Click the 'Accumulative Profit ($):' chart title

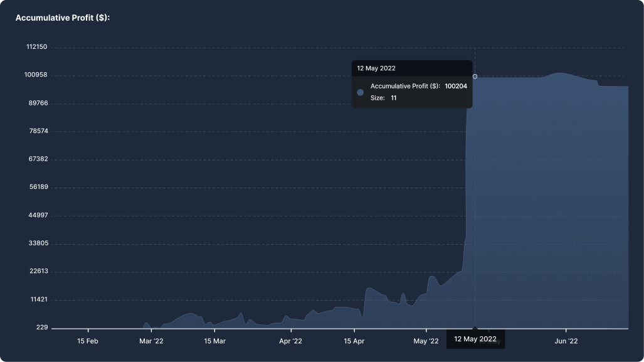[63, 18]
